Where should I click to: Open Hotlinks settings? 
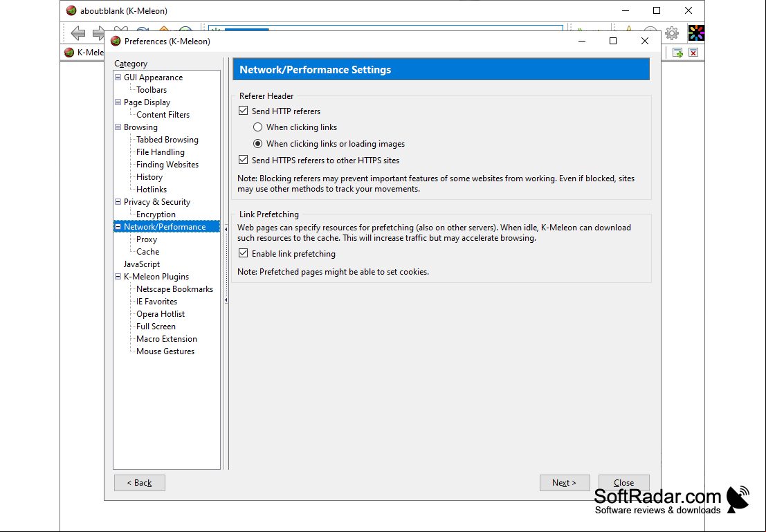pos(152,190)
